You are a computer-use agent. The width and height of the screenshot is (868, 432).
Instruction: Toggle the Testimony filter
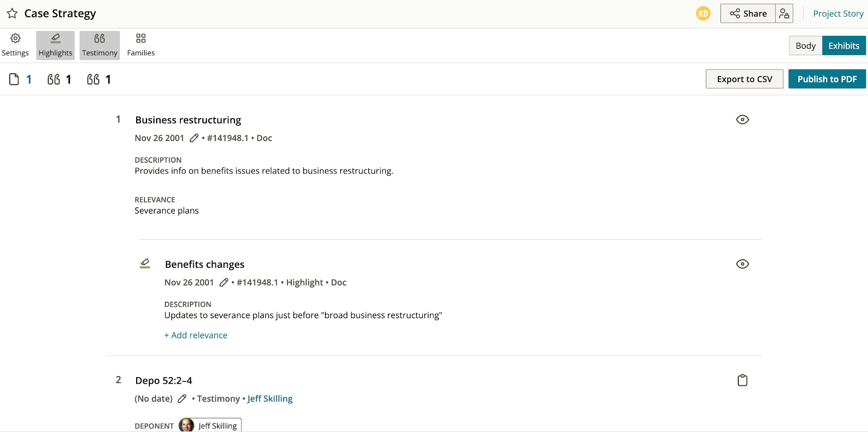100,45
